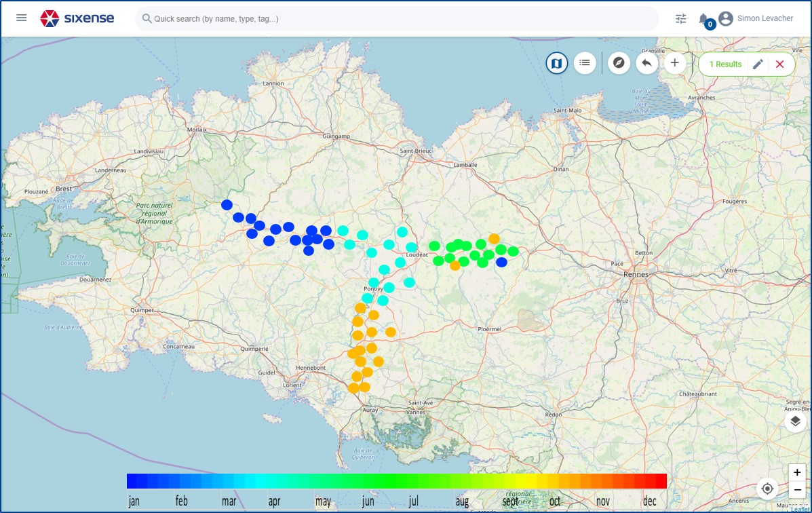Screen dimensions: 812x513
Task: Click the Lannion label on map
Action: [x=273, y=83]
